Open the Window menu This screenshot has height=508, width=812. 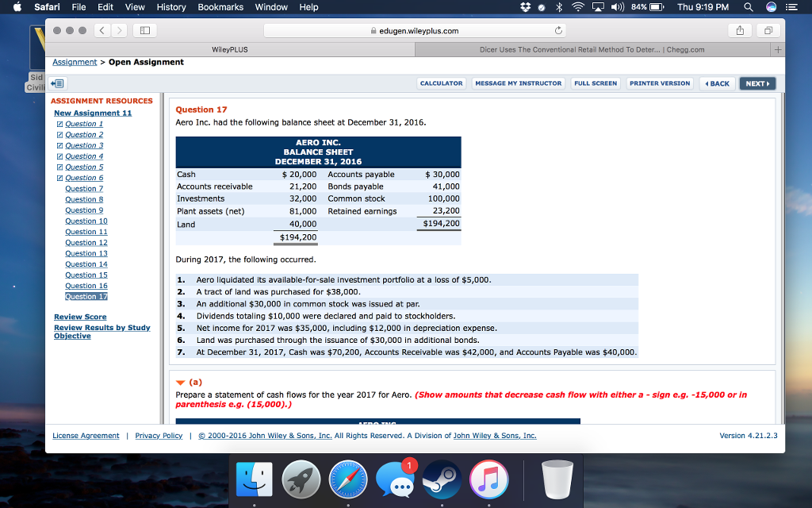[x=271, y=6]
